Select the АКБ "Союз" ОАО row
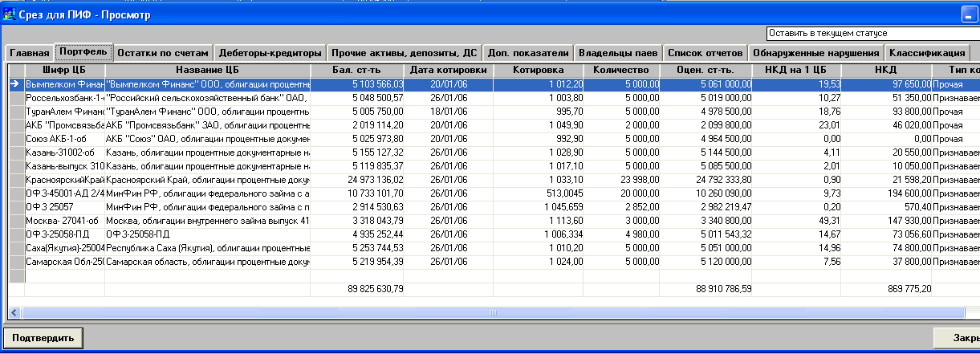The width and height of the screenshot is (980, 354). [x=494, y=138]
